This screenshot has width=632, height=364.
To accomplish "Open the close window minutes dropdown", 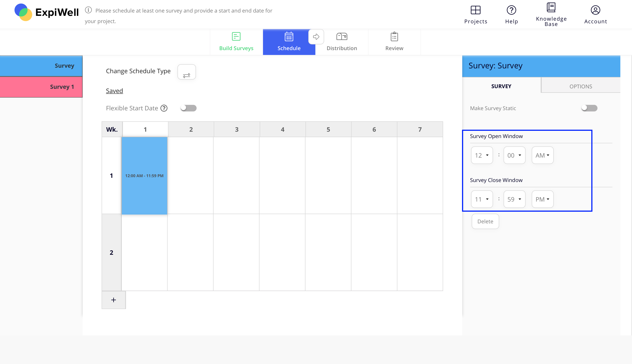I will tap(514, 199).
